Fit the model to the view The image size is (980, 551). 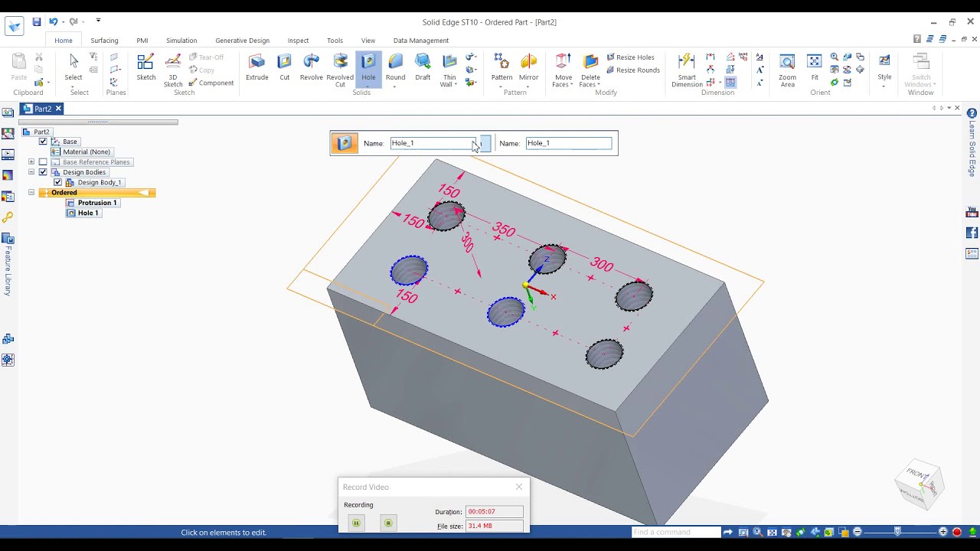pyautogui.click(x=815, y=67)
